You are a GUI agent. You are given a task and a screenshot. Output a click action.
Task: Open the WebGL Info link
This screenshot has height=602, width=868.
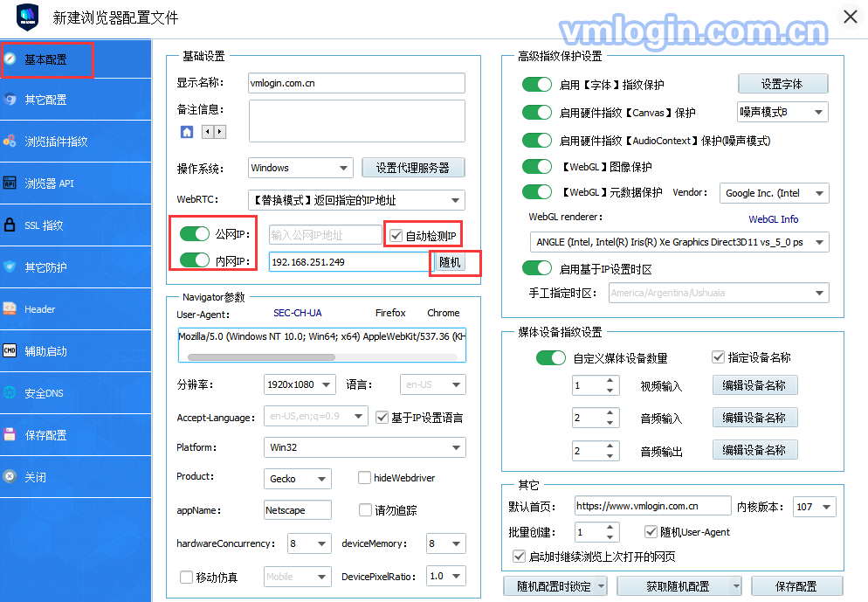pos(774,219)
